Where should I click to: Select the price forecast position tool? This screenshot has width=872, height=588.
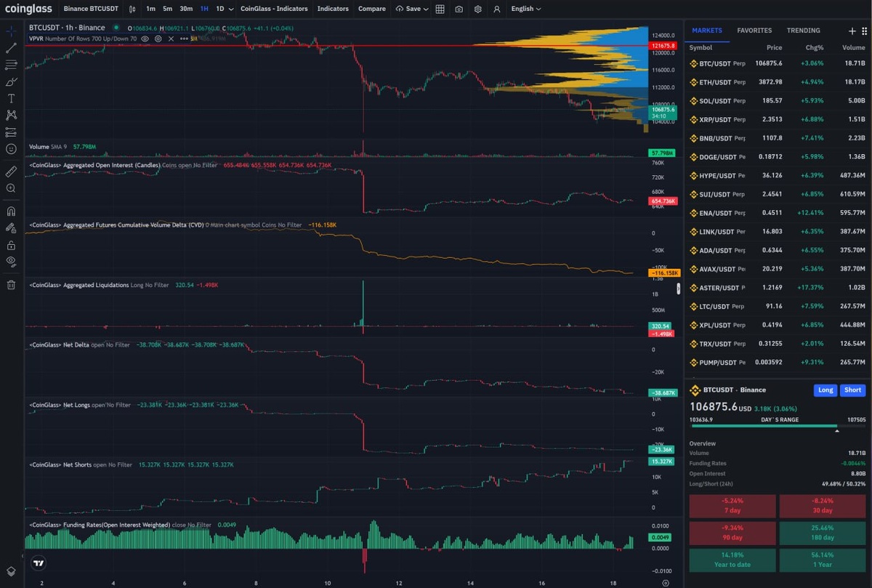[11, 132]
